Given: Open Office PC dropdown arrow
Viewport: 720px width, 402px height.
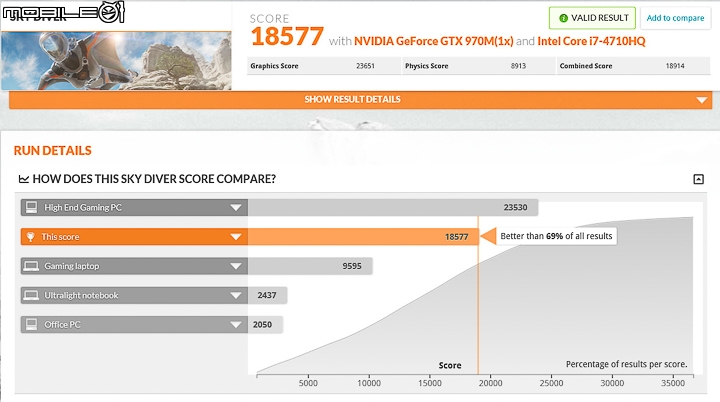Looking at the screenshot, I should coord(236,325).
